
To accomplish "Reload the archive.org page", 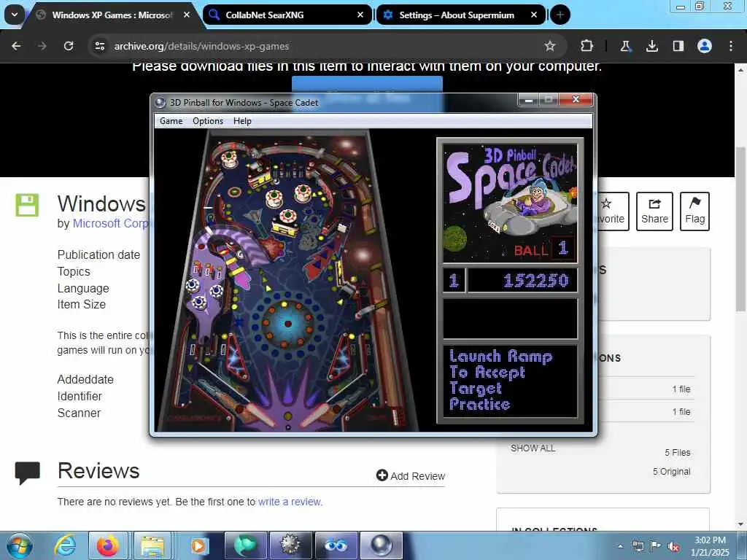I will point(69,46).
